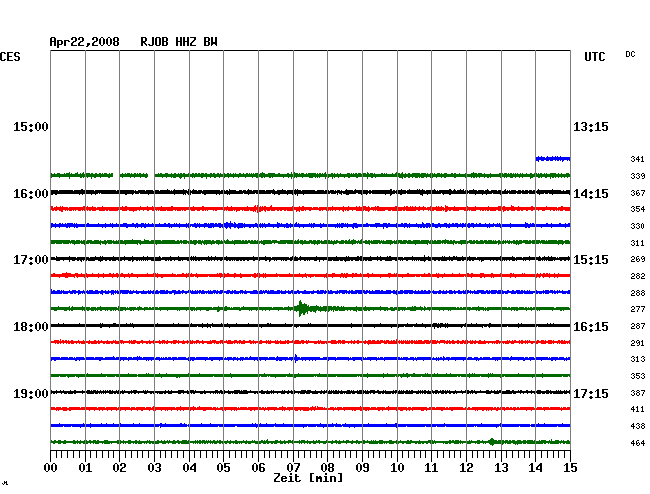Click the DC value "387"
This screenshot has width=650, height=494.
pyautogui.click(x=638, y=393)
